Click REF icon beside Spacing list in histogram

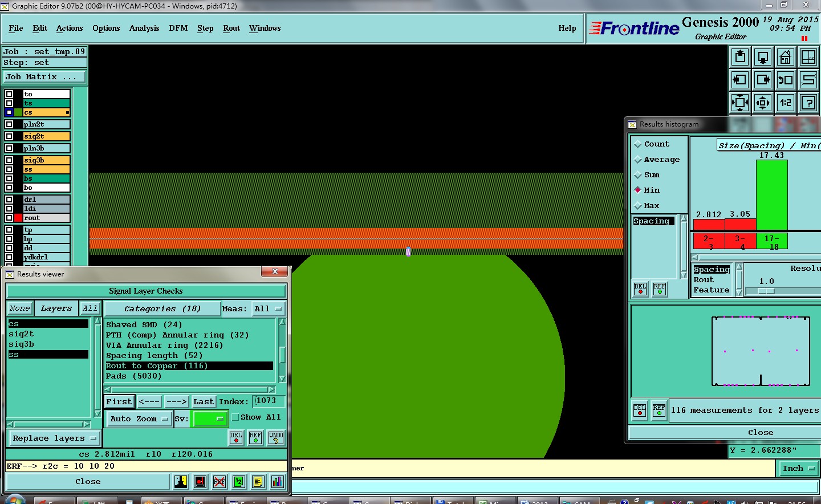click(660, 289)
